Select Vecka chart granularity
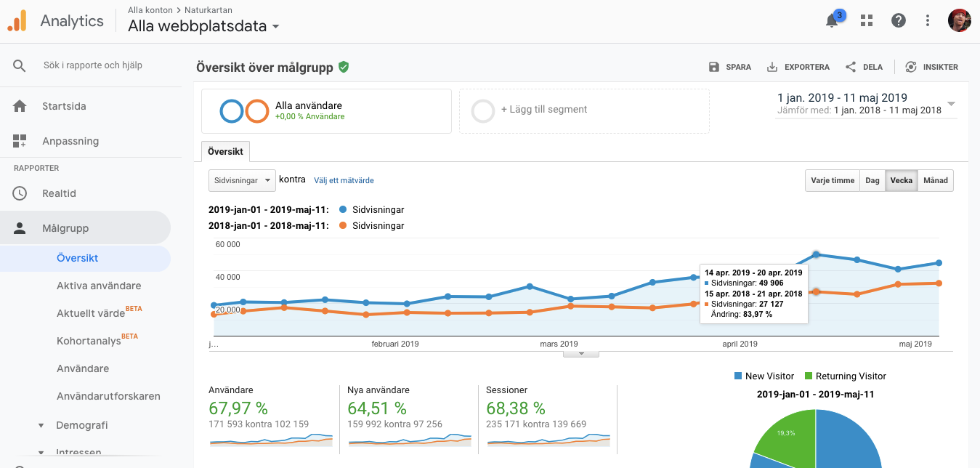This screenshot has height=468, width=980. [x=902, y=180]
